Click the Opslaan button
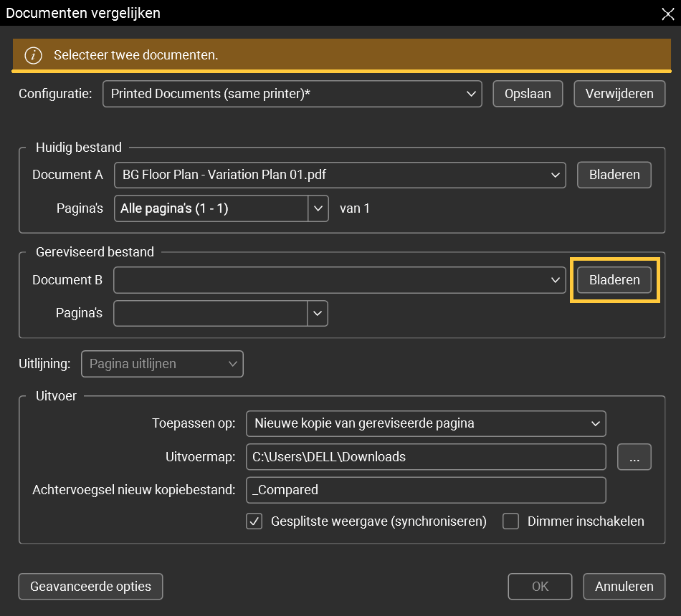This screenshot has width=681, height=616. coord(528,94)
